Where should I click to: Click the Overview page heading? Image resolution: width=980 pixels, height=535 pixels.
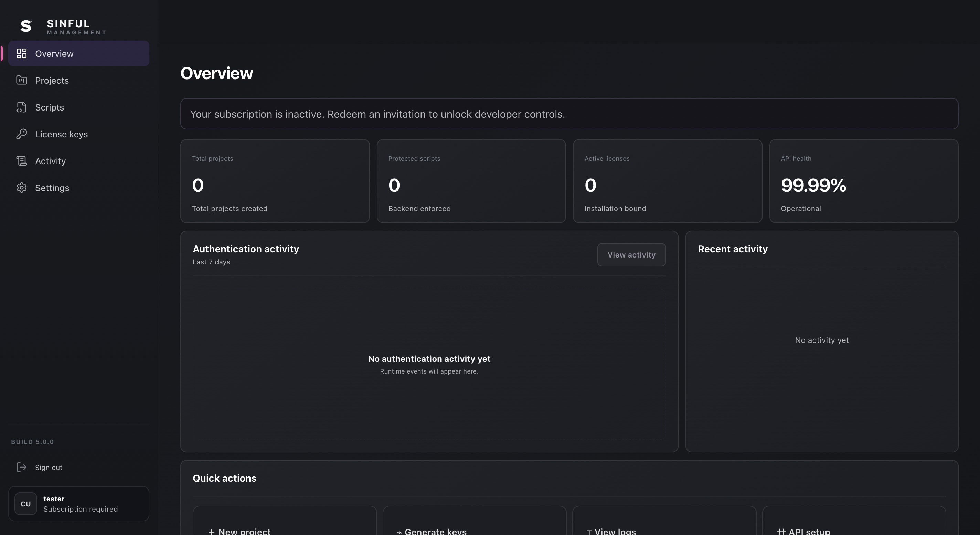pos(216,73)
